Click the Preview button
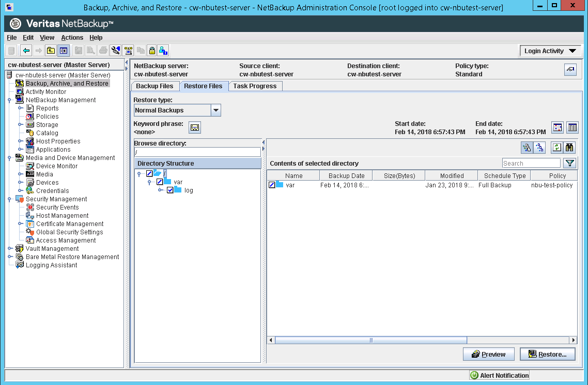The image size is (588, 385). [488, 355]
